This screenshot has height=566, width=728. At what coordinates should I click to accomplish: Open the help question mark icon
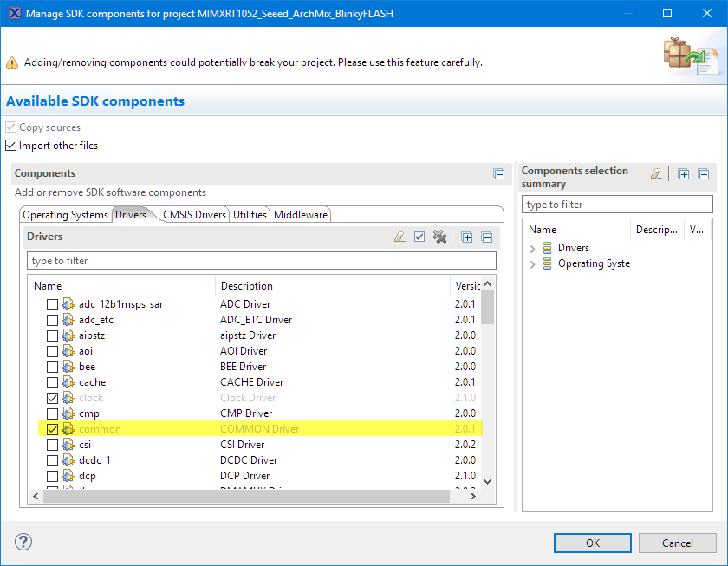click(x=23, y=543)
